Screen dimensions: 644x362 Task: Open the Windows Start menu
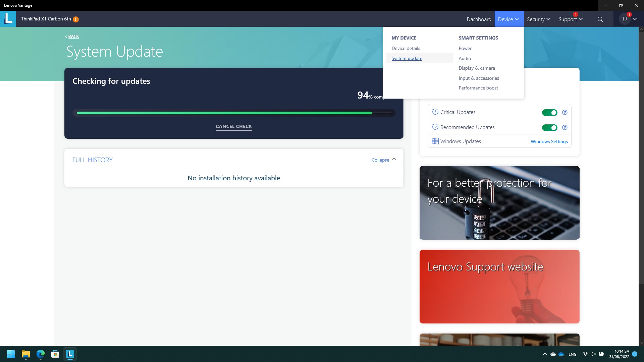11,354
